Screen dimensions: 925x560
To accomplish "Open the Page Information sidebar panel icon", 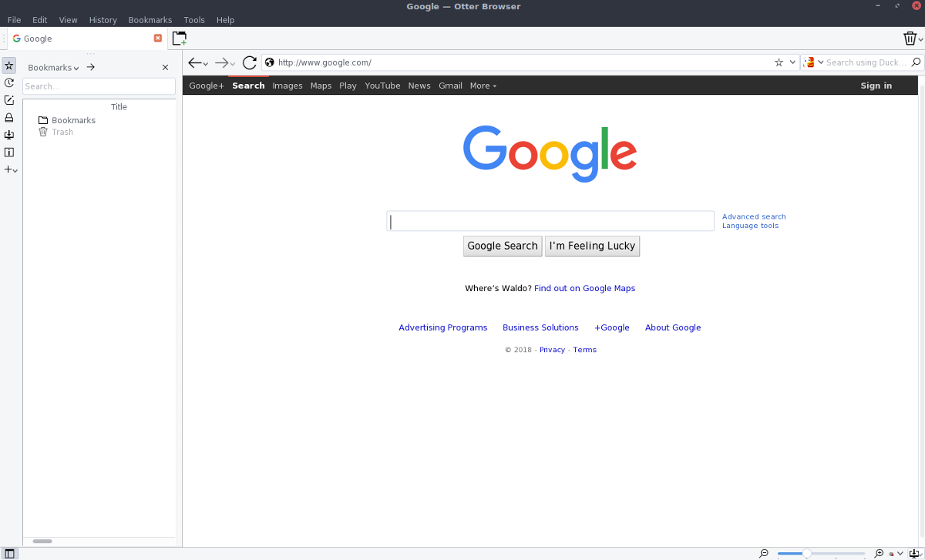I will [x=9, y=153].
